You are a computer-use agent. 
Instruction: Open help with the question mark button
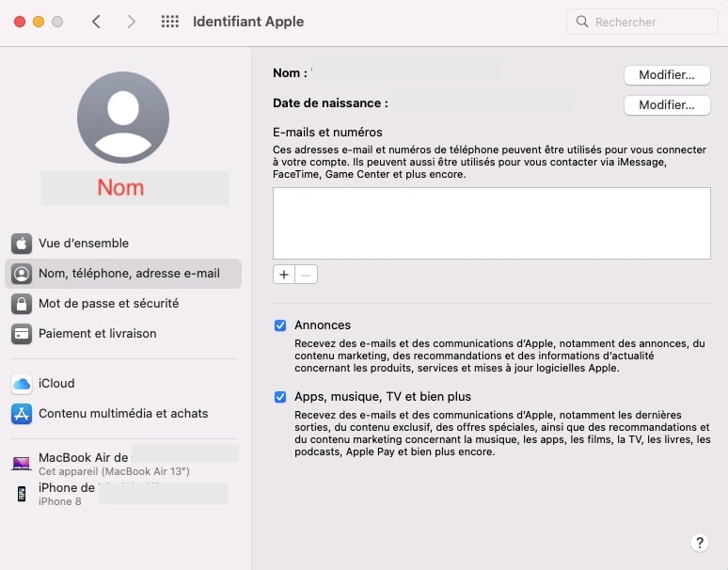700,542
